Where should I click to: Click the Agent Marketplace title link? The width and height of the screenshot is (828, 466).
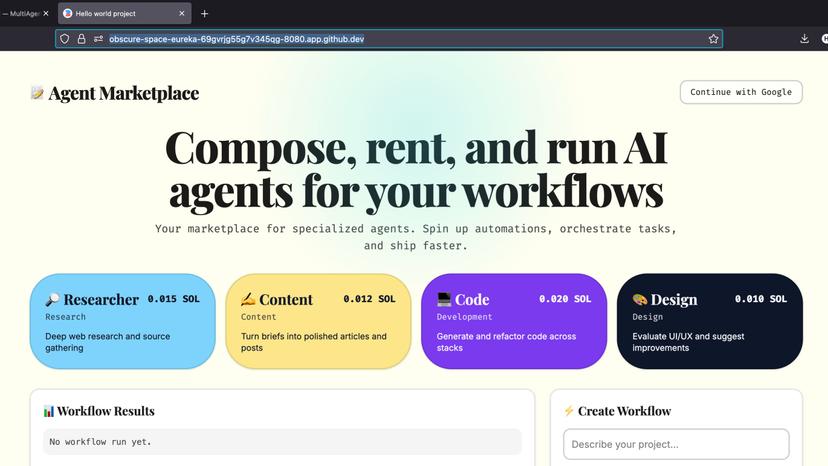click(x=123, y=93)
